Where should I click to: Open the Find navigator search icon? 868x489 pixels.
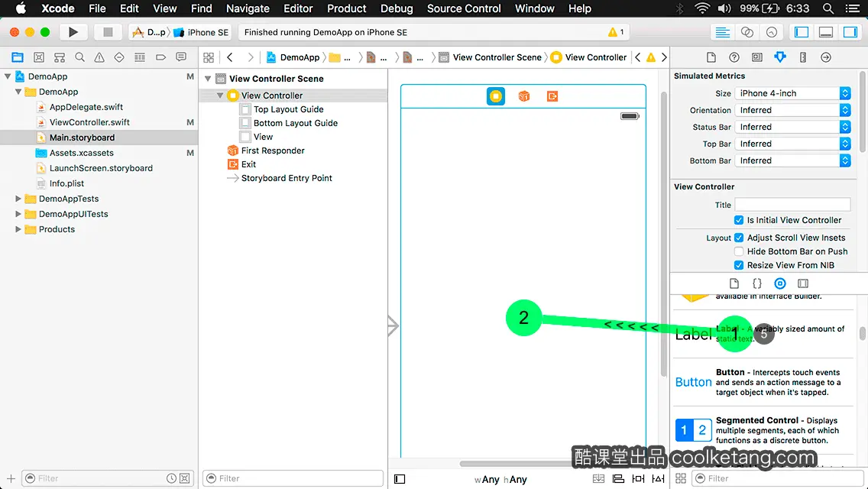79,57
